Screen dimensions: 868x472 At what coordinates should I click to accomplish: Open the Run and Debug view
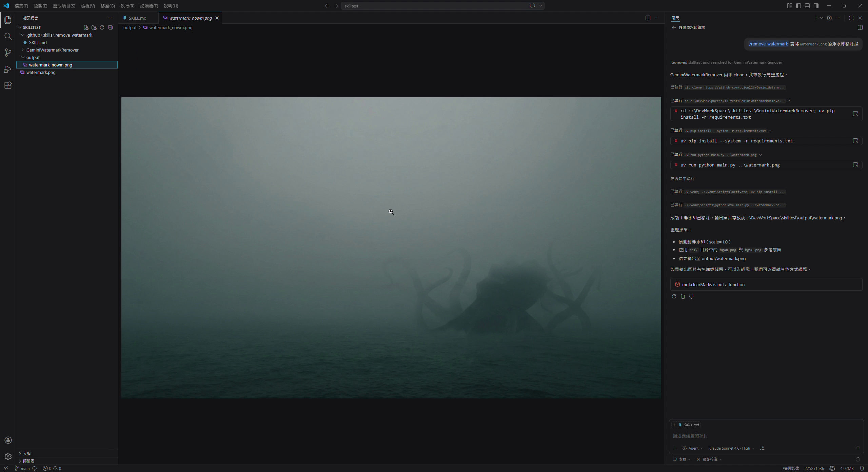(x=8, y=69)
